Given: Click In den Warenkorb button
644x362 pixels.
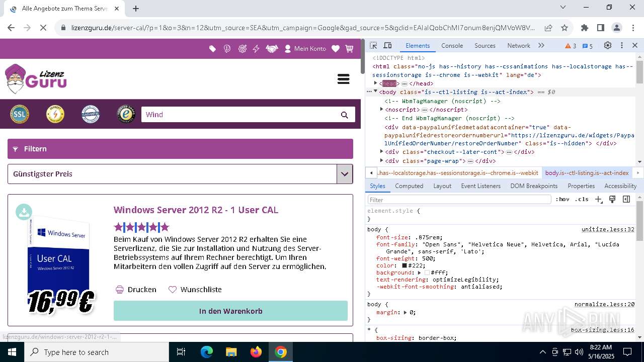Looking at the screenshot, I should tap(230, 311).
